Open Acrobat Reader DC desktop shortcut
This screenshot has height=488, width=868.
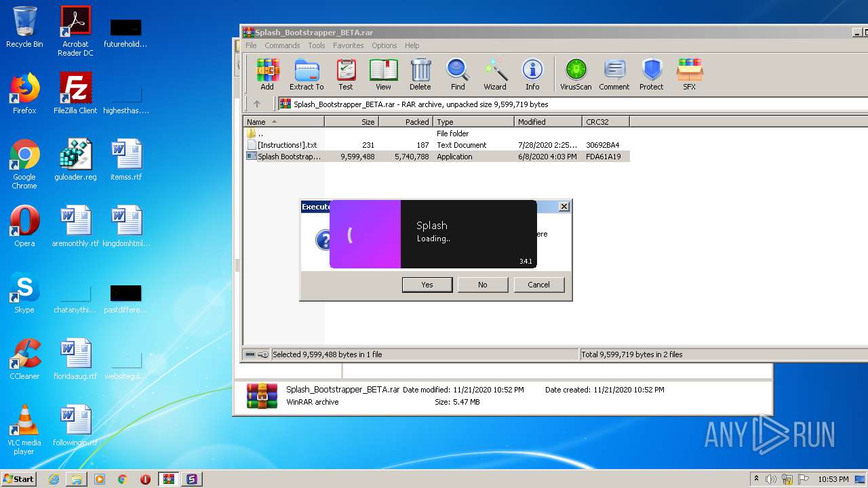(x=75, y=31)
